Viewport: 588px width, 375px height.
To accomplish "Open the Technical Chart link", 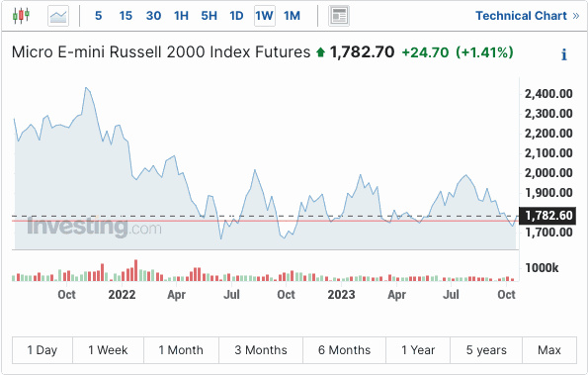I will (x=528, y=16).
